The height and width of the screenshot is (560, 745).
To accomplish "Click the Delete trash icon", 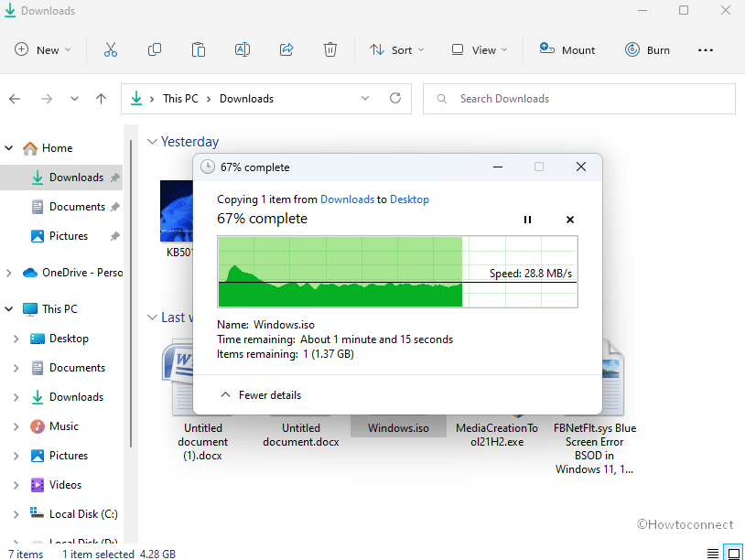I will pos(330,50).
